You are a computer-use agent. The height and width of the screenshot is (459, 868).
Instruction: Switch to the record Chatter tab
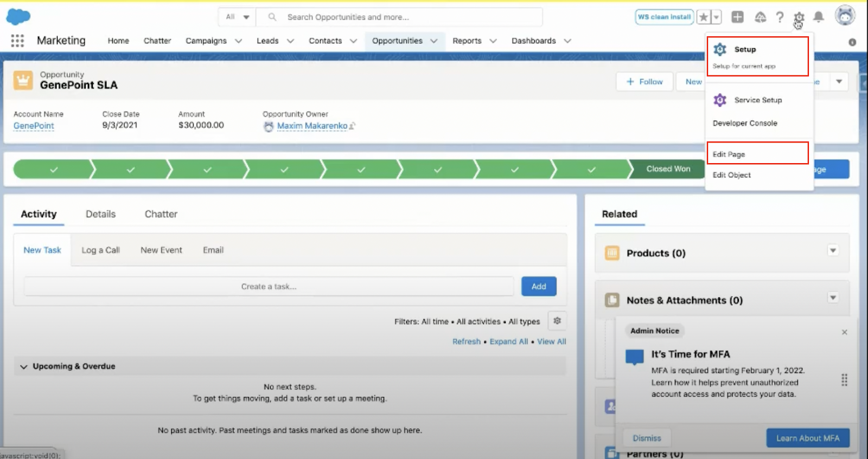[x=161, y=214]
